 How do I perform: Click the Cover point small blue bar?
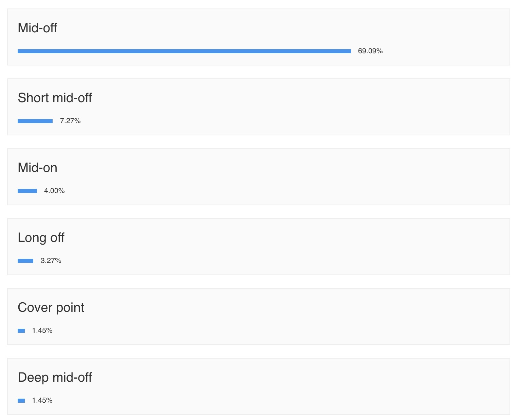[x=21, y=331]
